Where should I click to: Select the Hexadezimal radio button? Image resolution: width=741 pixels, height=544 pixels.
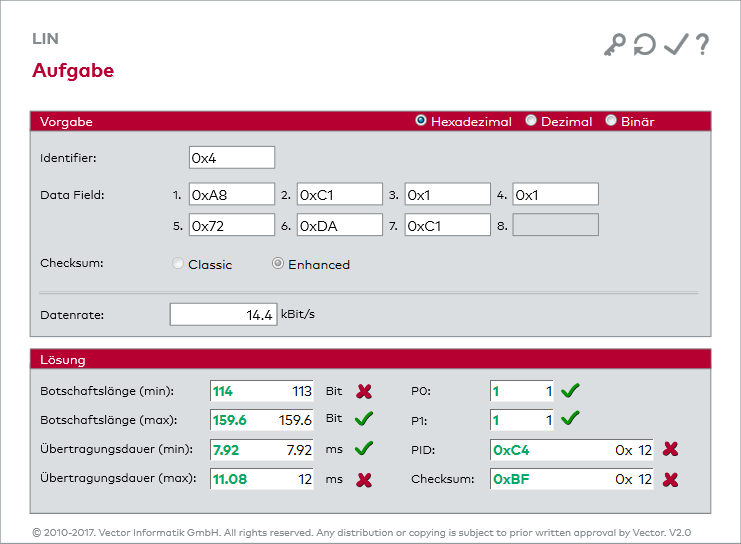[421, 121]
